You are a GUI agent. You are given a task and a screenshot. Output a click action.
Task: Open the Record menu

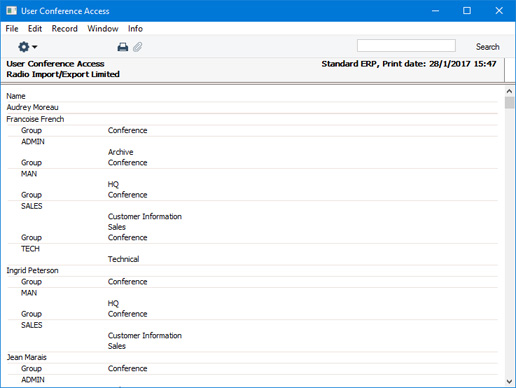pyautogui.click(x=64, y=29)
